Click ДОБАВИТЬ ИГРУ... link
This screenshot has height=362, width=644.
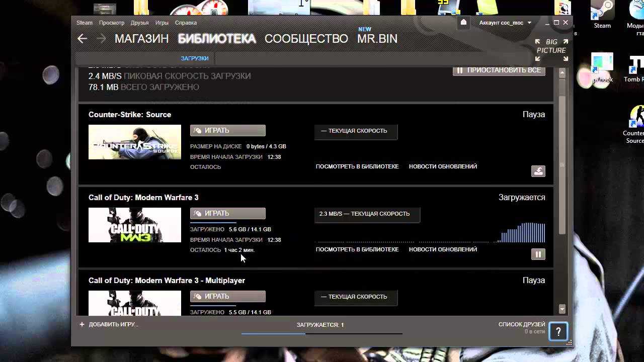113,324
